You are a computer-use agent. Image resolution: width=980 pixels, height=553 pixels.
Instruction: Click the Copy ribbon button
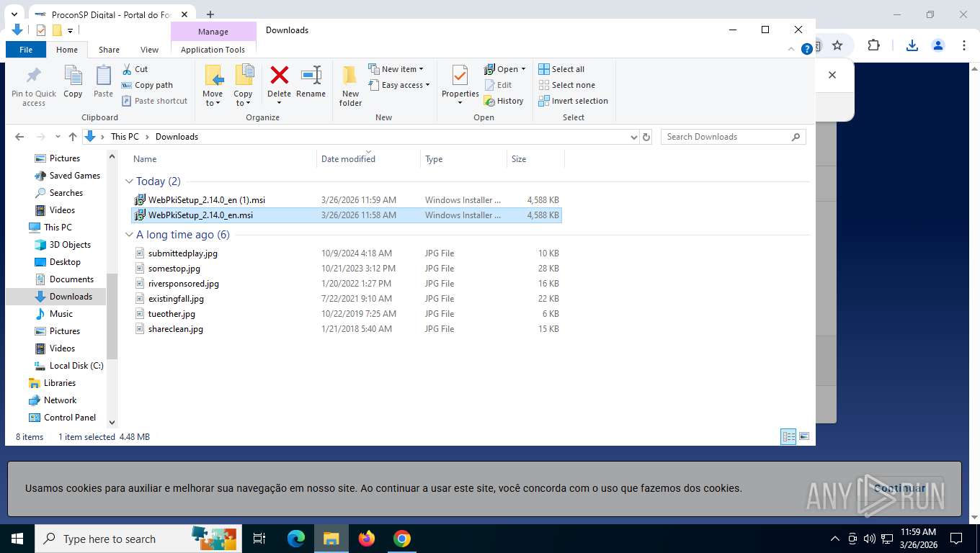73,81
